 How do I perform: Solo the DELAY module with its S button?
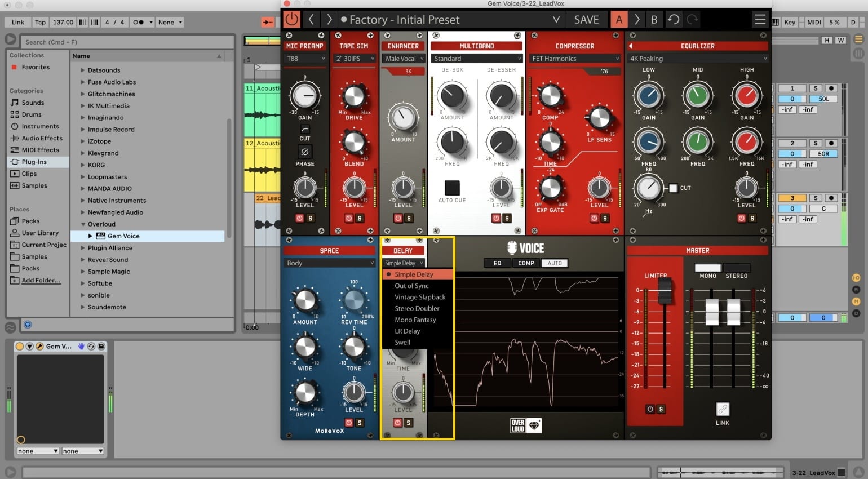pos(409,423)
